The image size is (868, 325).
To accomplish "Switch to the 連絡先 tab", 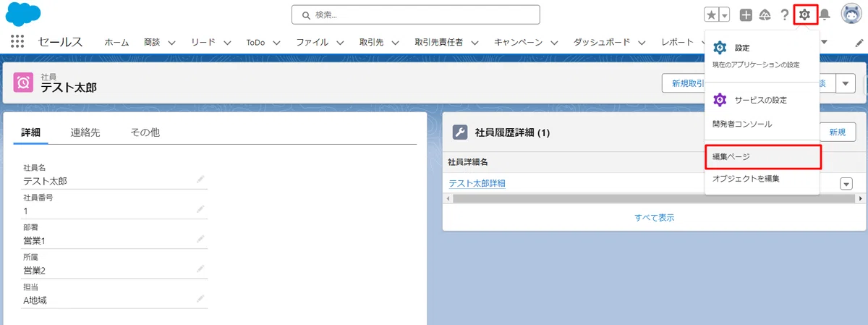I will [x=85, y=132].
